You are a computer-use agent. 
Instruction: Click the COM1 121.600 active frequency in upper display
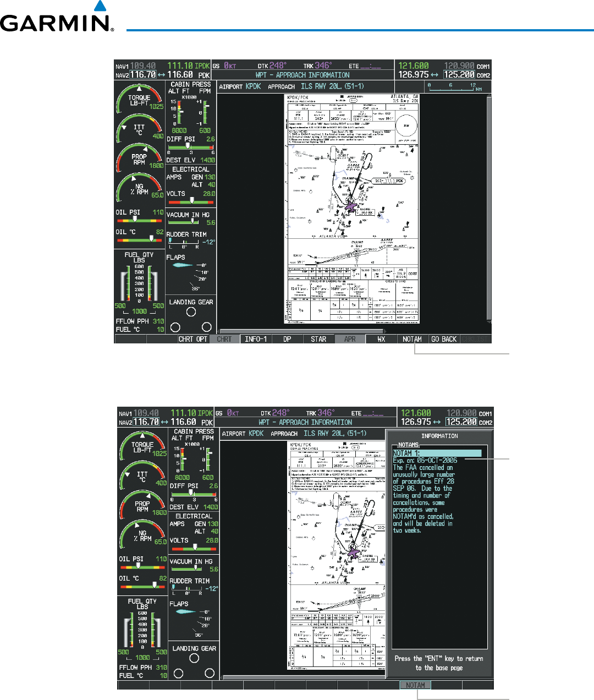click(414, 65)
